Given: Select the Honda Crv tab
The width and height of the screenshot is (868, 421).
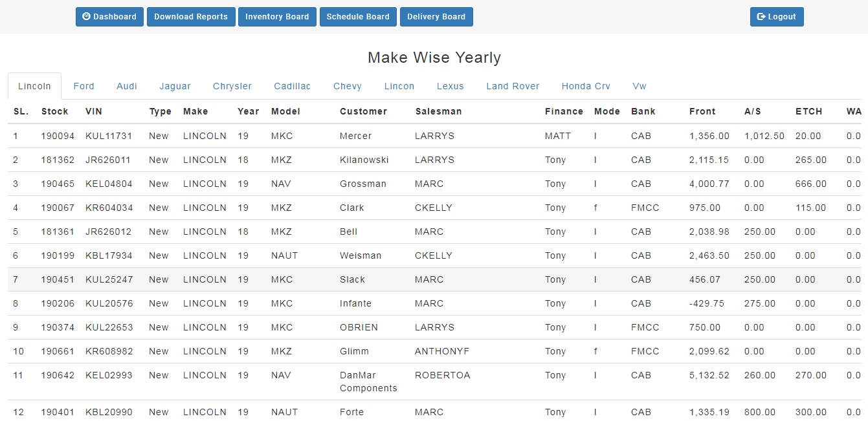Looking at the screenshot, I should (x=586, y=86).
